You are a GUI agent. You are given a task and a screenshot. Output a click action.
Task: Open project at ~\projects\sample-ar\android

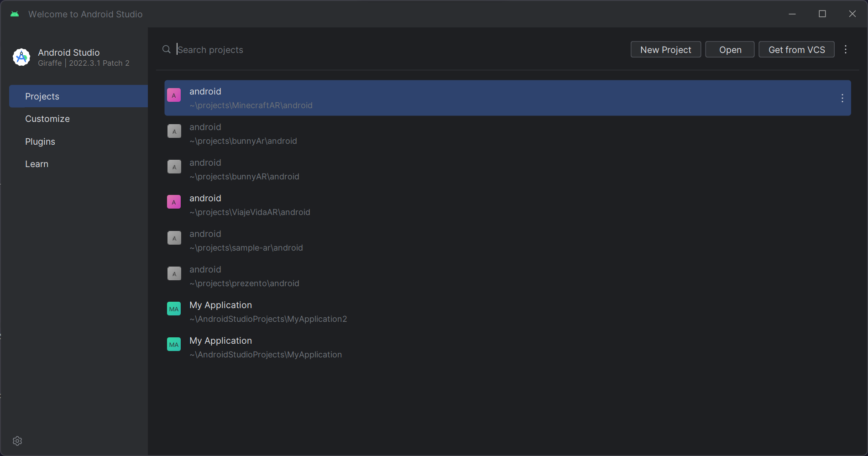click(246, 248)
